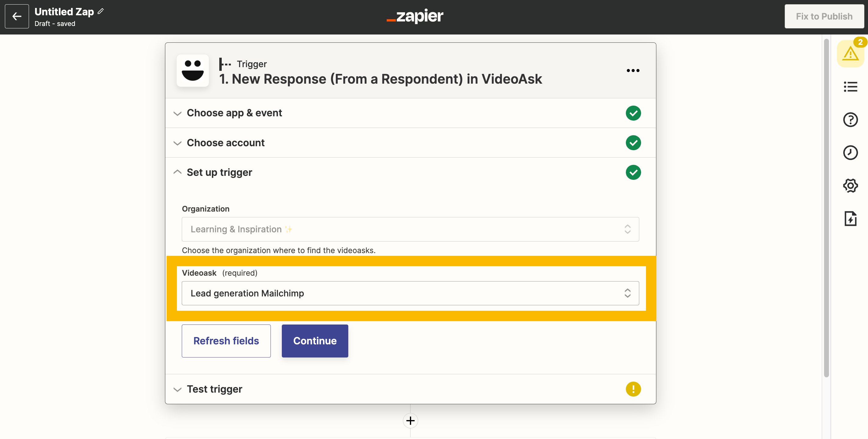Click the Continue button

315,341
